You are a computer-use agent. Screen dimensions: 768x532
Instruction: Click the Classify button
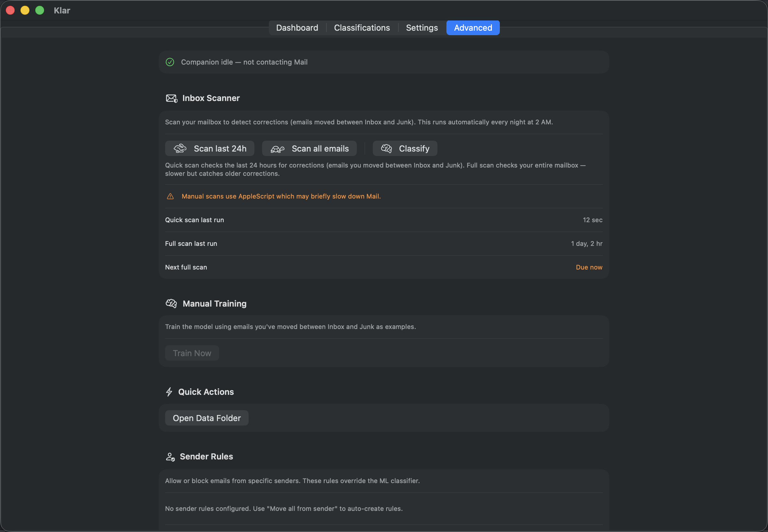coord(405,148)
